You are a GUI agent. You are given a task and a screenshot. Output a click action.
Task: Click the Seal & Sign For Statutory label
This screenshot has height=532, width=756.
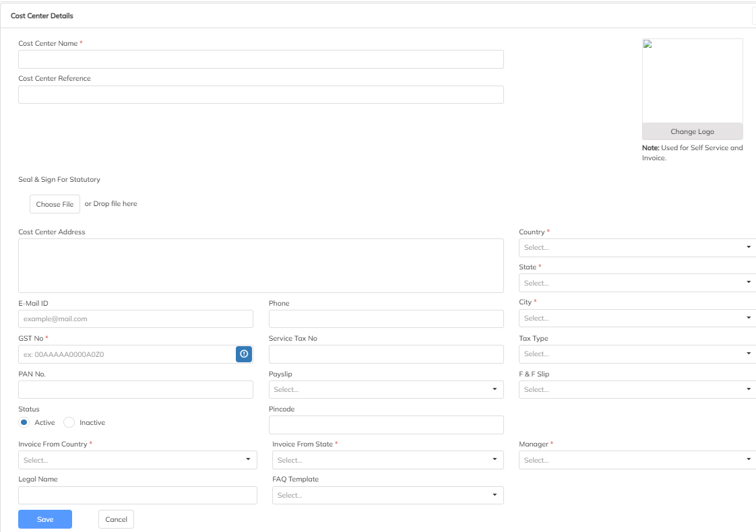[59, 179]
